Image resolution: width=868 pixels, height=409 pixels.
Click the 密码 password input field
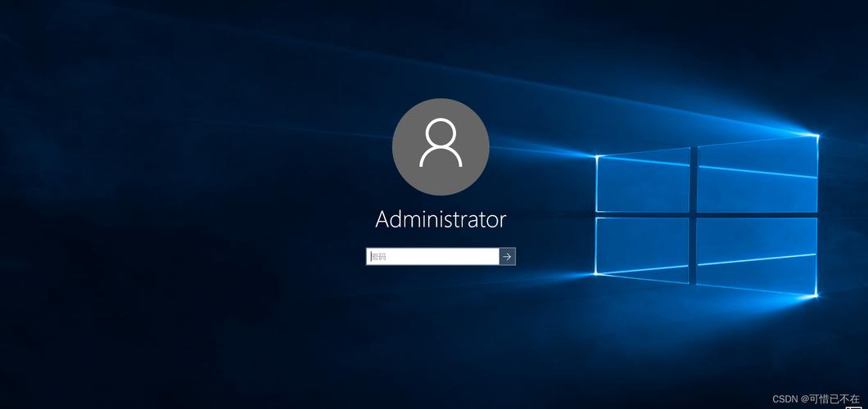[x=432, y=257]
